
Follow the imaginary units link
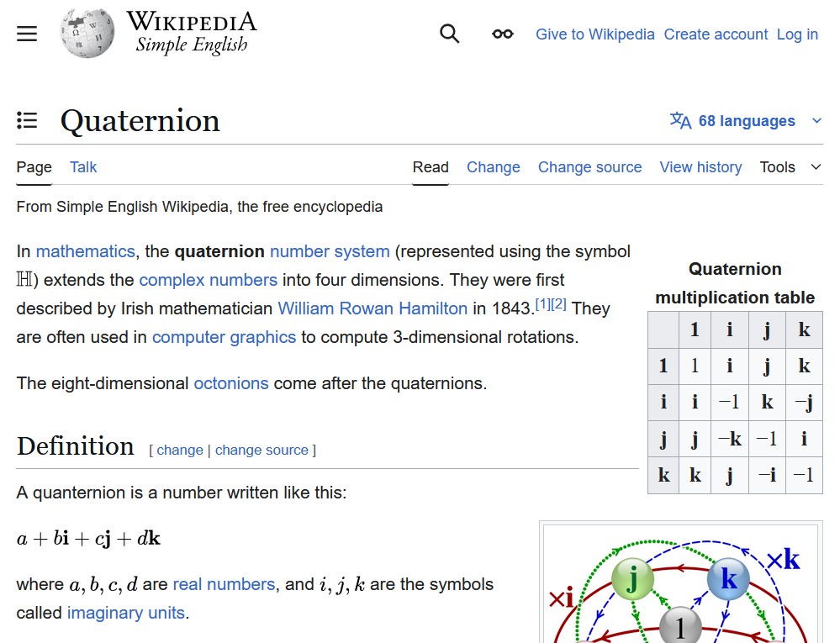[x=126, y=613]
